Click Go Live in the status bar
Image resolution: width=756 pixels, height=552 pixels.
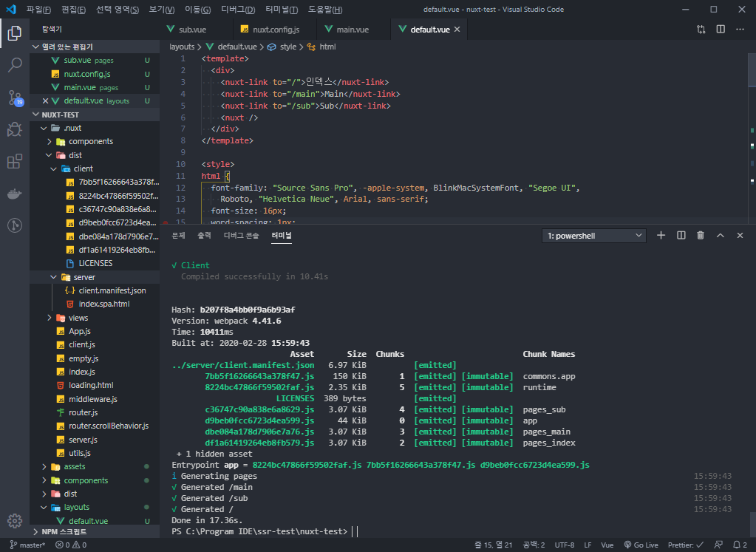click(x=641, y=545)
